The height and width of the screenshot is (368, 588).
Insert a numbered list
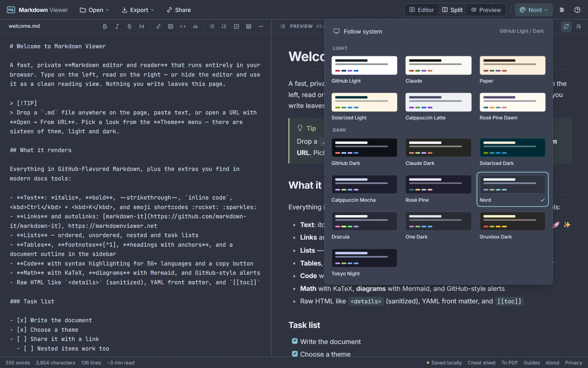(224, 26)
